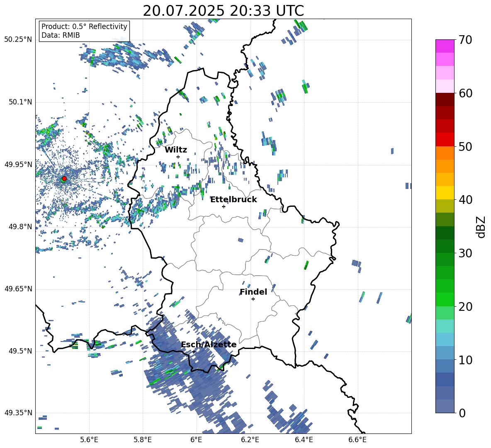Click the Product: 0.5° Reflectivity text
491x448 pixels.
(x=84, y=26)
